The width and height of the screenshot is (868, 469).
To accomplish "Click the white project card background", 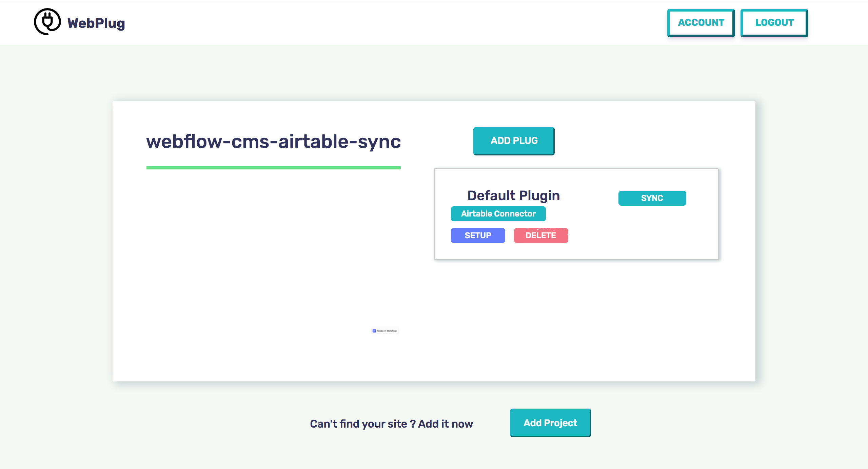I will (x=576, y=322).
